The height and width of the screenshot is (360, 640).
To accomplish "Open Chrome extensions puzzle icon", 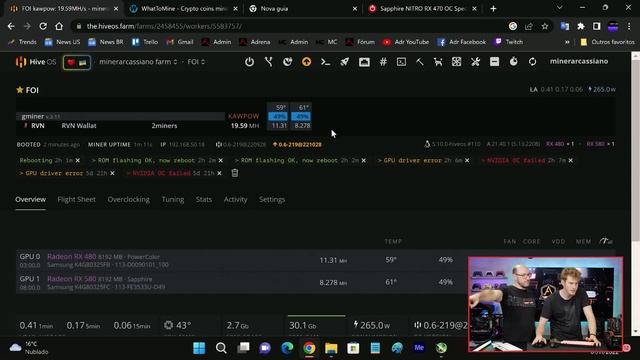I will 581,26.
